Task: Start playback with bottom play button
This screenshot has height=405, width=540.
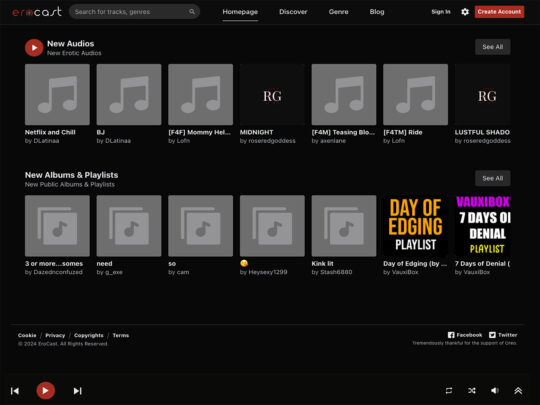Action: (x=45, y=391)
